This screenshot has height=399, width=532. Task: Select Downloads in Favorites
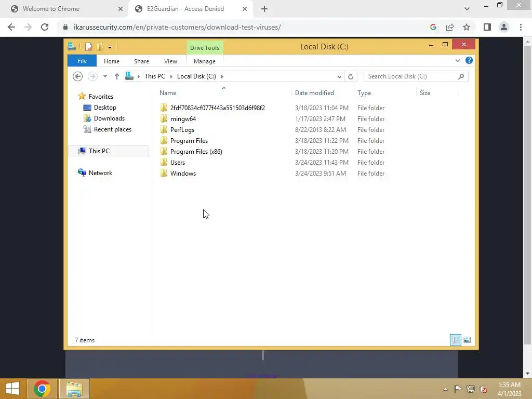pyautogui.click(x=109, y=118)
